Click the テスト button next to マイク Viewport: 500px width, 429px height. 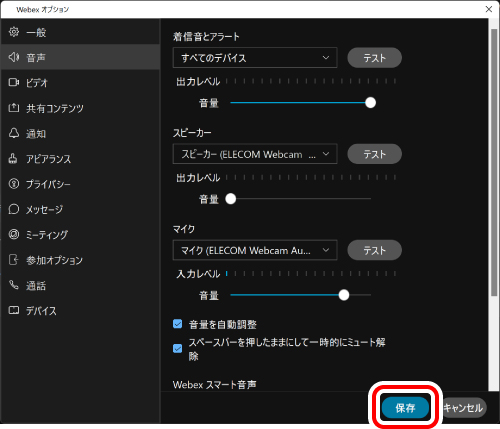point(374,250)
